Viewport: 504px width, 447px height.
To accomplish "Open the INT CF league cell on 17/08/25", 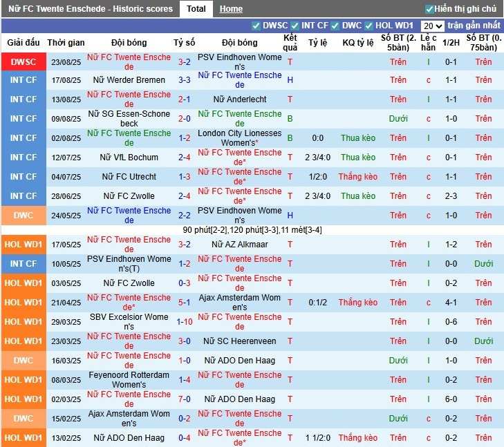I will (24, 80).
